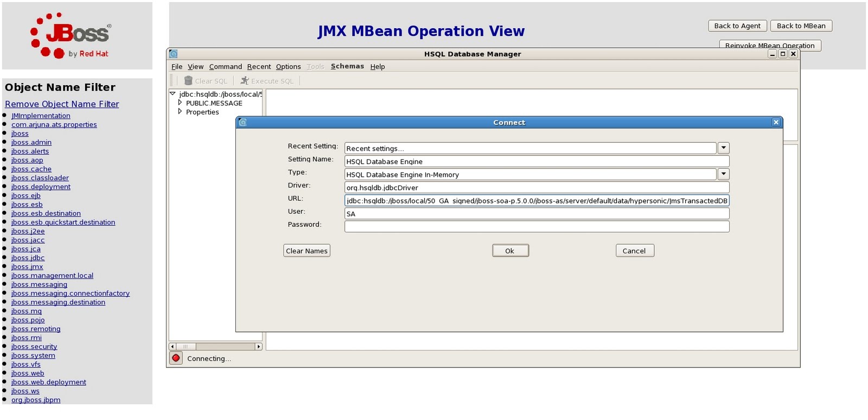Open the Options menu

[x=288, y=67]
